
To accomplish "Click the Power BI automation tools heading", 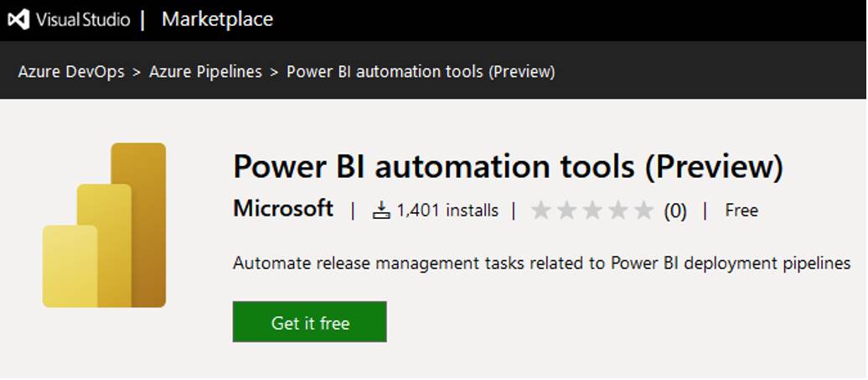I will pos(509,166).
